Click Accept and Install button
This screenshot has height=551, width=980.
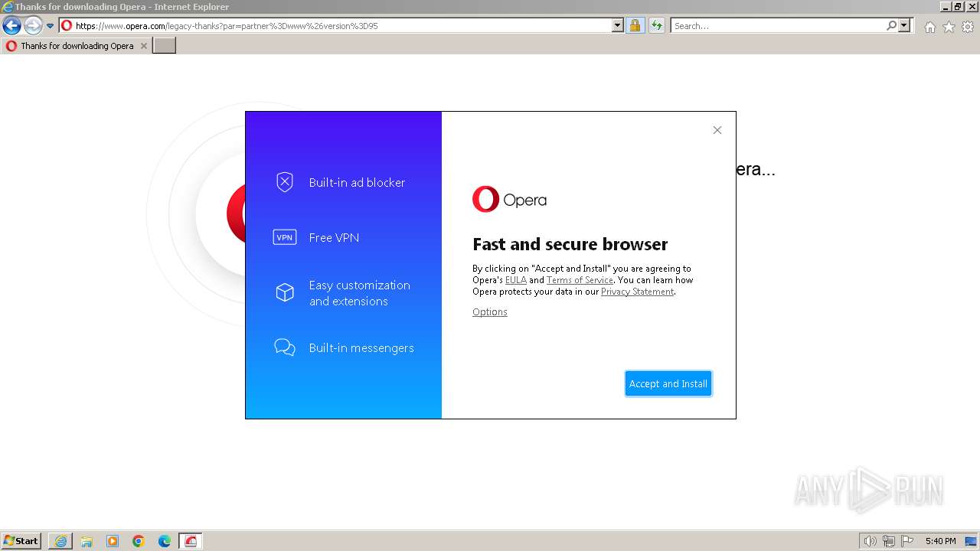[668, 383]
